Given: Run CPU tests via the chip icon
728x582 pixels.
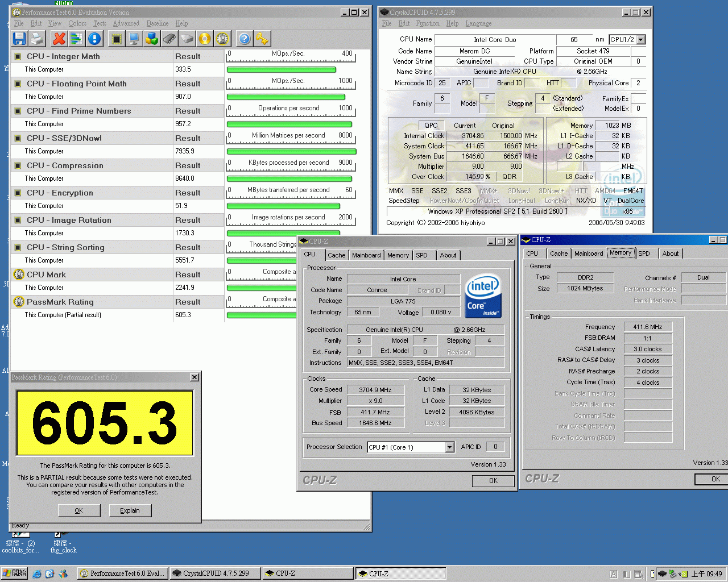Looking at the screenshot, I should 116,38.
